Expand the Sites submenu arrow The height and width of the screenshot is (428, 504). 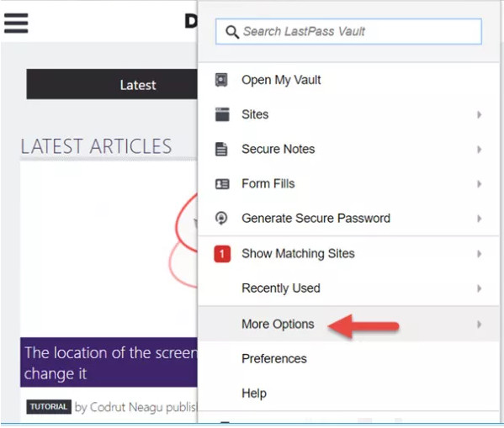coord(480,114)
